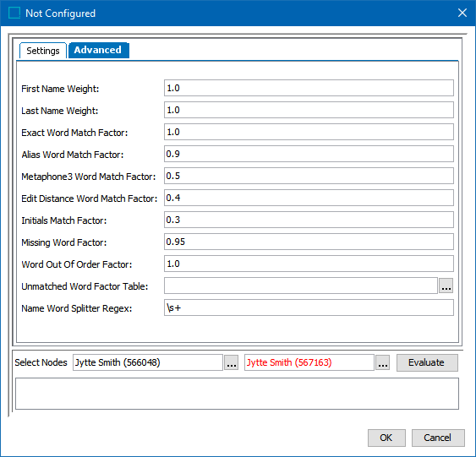Focus the First Name Weight field
Screen dimensions: 476x457
(x=309, y=88)
